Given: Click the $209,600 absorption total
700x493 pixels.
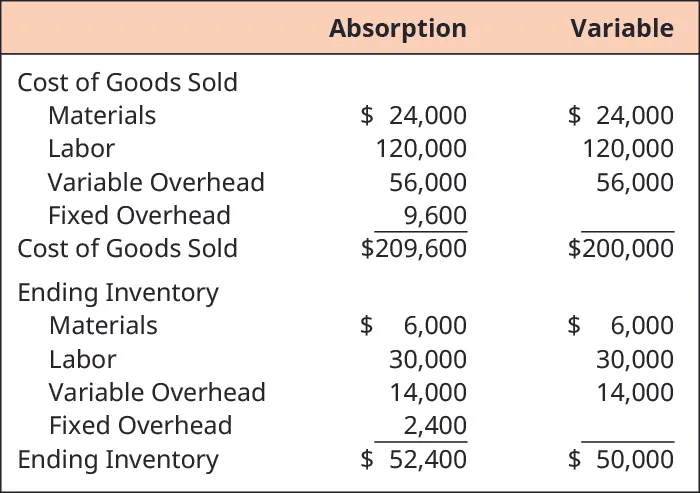Looking at the screenshot, I should tap(413, 248).
